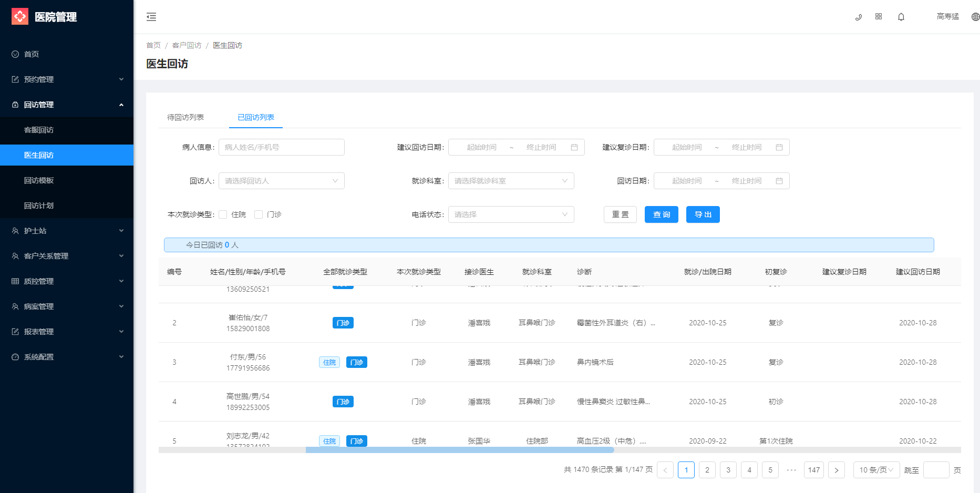Open calendar icon for 建议复诊日期
The height and width of the screenshot is (493, 980).
tap(779, 147)
